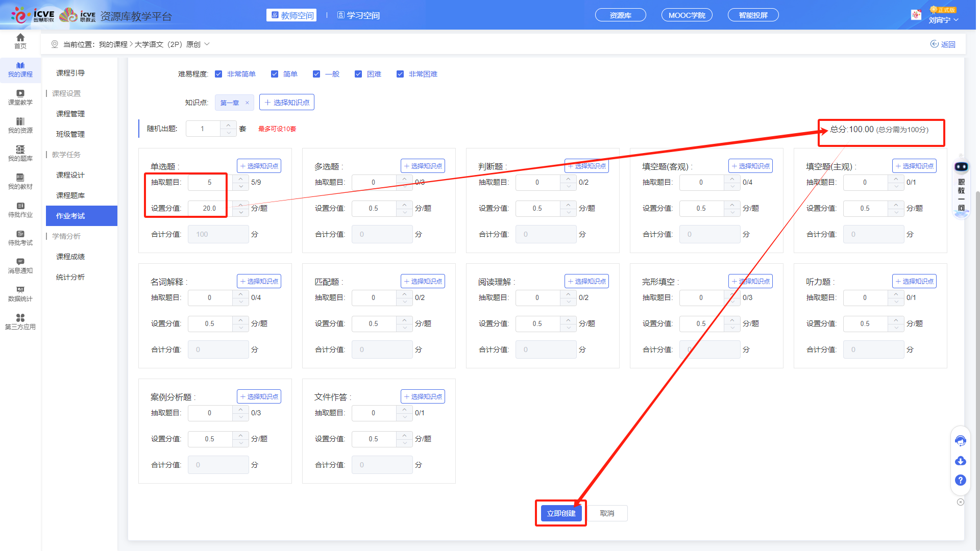Remove the 第一章 knowledge point tag

247,103
